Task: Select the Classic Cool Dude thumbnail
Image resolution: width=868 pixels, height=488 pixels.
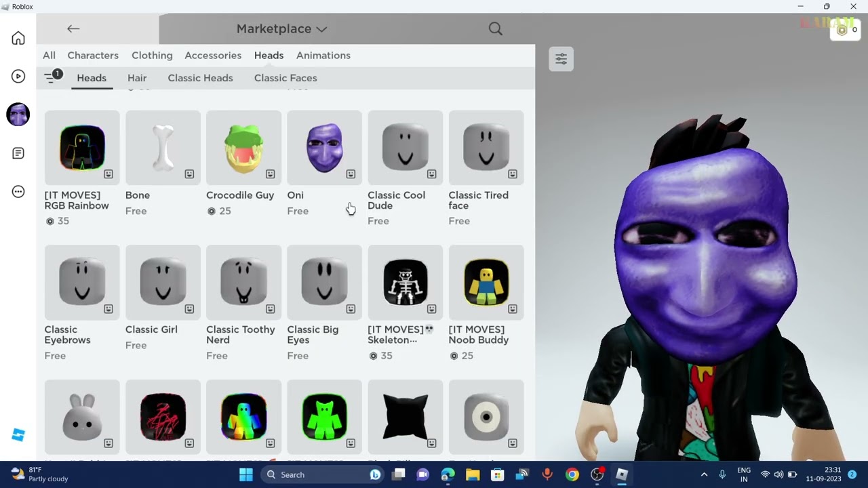Action: 405,148
